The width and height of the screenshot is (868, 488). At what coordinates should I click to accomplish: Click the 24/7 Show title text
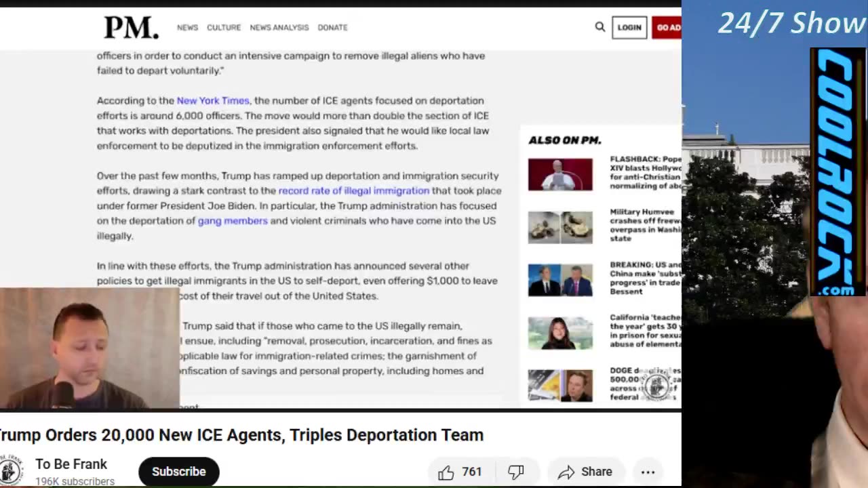(x=791, y=24)
